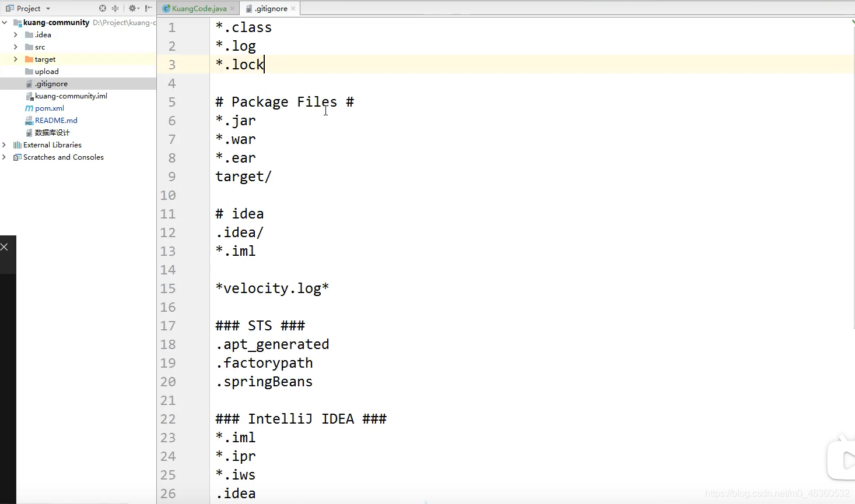The height and width of the screenshot is (504, 855).
Task: Select the src folder
Action: coord(40,47)
